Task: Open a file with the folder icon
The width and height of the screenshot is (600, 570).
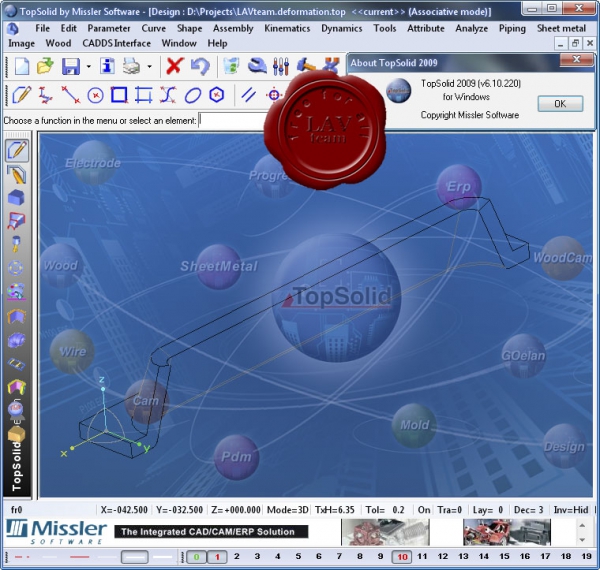Action: [45, 66]
